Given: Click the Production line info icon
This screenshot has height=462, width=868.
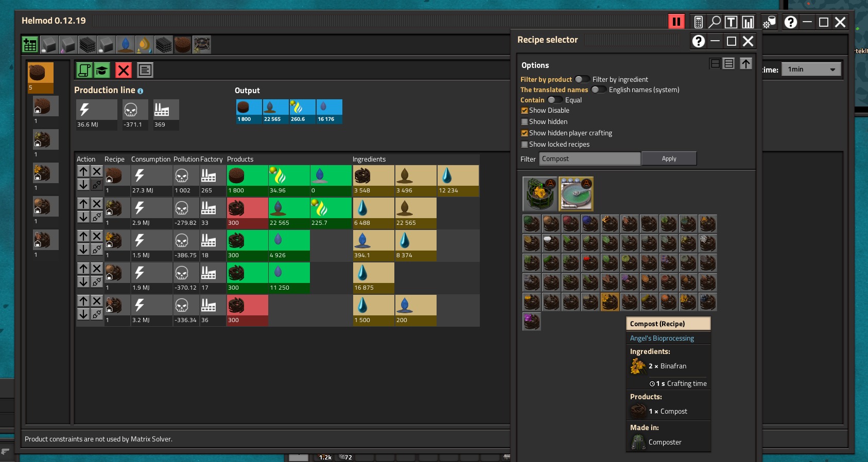Looking at the screenshot, I should pyautogui.click(x=141, y=91).
